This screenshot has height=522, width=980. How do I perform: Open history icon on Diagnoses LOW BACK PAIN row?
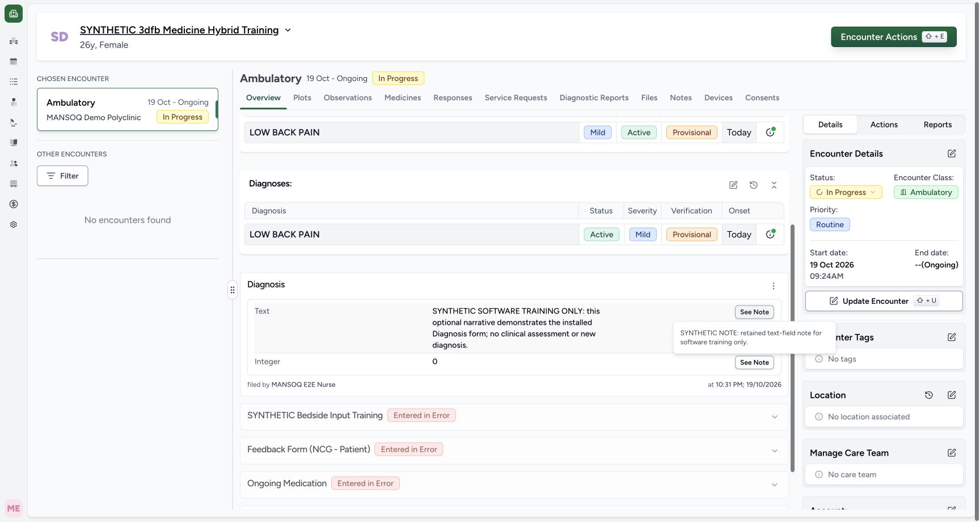point(770,234)
